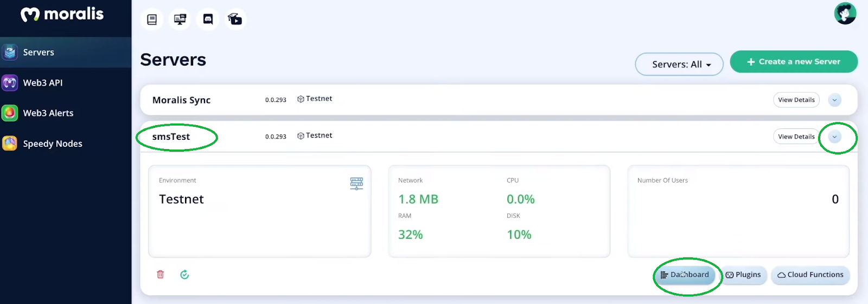Viewport: 868px width, 304px height.
Task: Open the monitor tutorial icon in top bar
Action: point(180,20)
